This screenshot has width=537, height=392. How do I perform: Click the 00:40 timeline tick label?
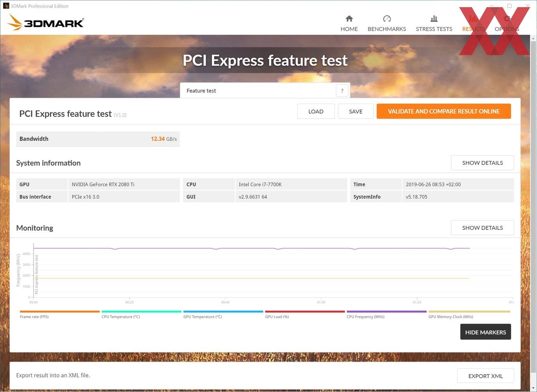pos(225,302)
